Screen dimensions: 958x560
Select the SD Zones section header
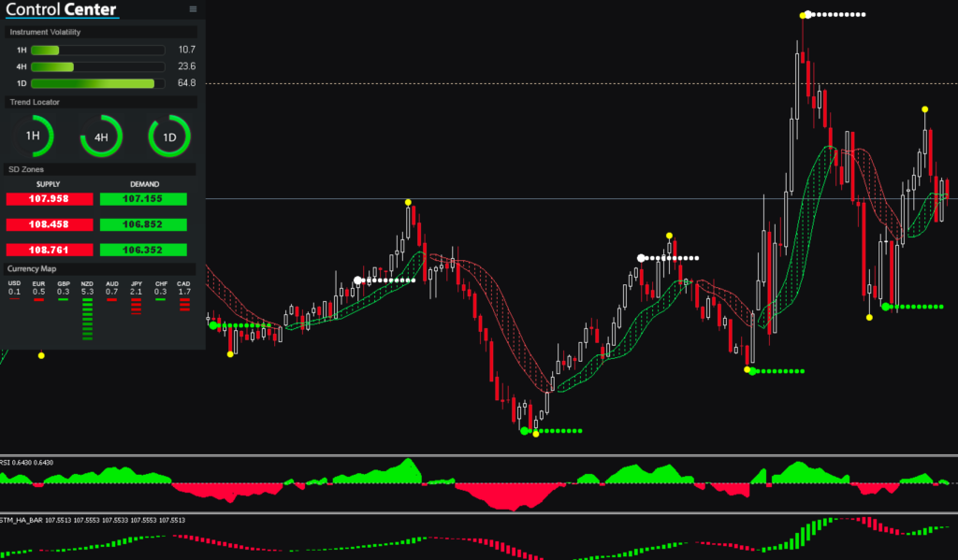[26, 169]
